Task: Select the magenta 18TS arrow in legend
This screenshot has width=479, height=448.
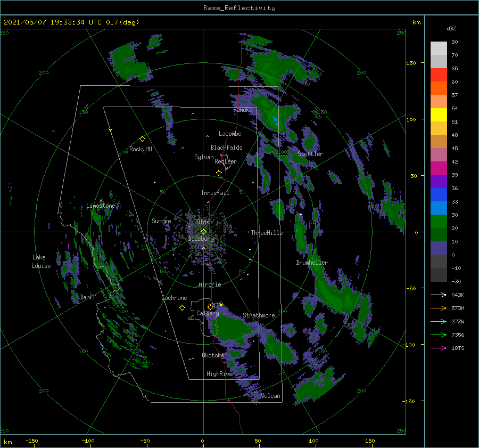Action: click(x=439, y=348)
